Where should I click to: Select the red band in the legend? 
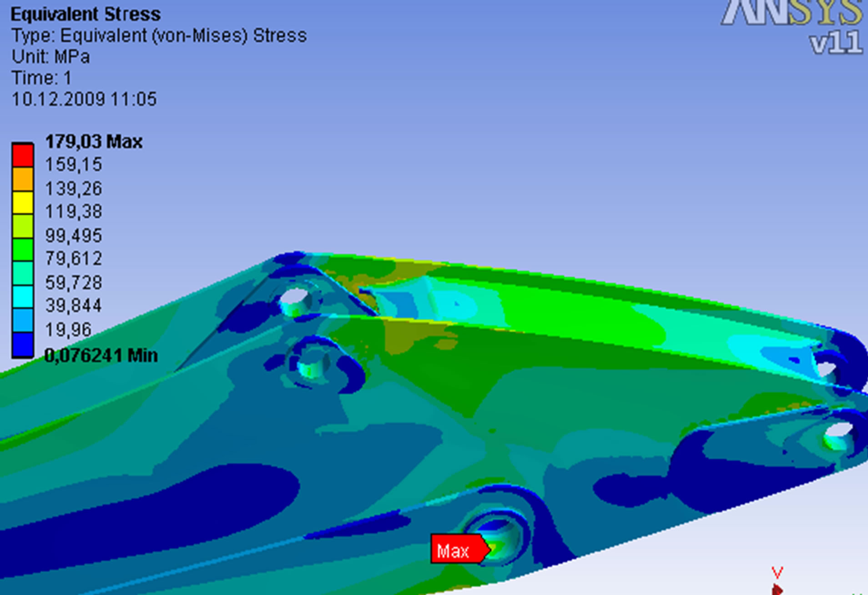coord(22,155)
